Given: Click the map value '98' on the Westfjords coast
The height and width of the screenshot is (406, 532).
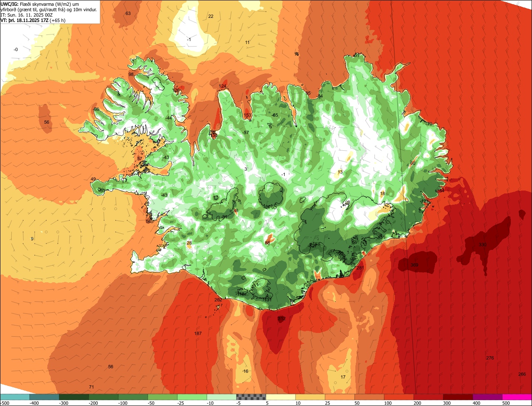Looking at the screenshot, I should coord(131,74).
